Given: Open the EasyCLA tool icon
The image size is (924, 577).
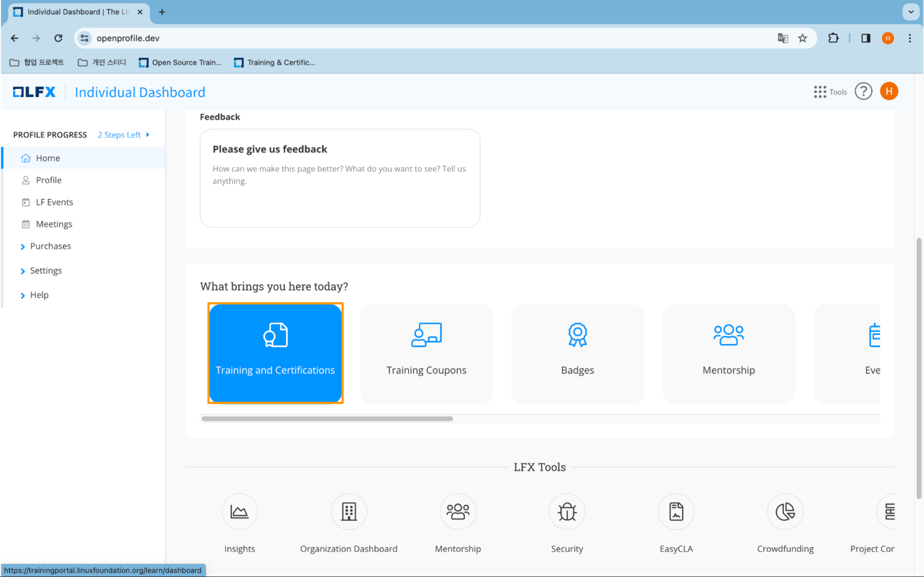Looking at the screenshot, I should [676, 511].
